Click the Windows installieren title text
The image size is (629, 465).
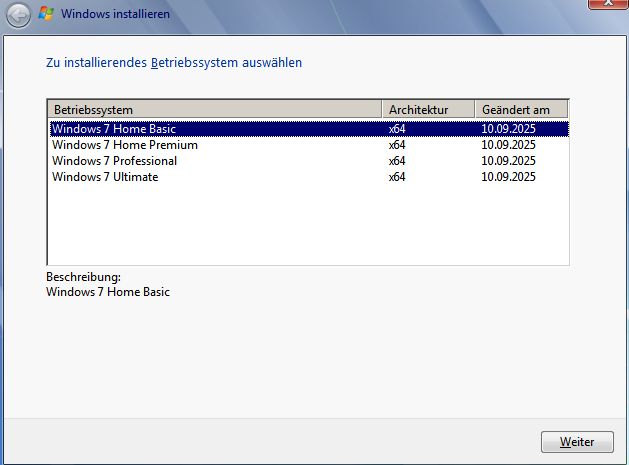(115, 14)
